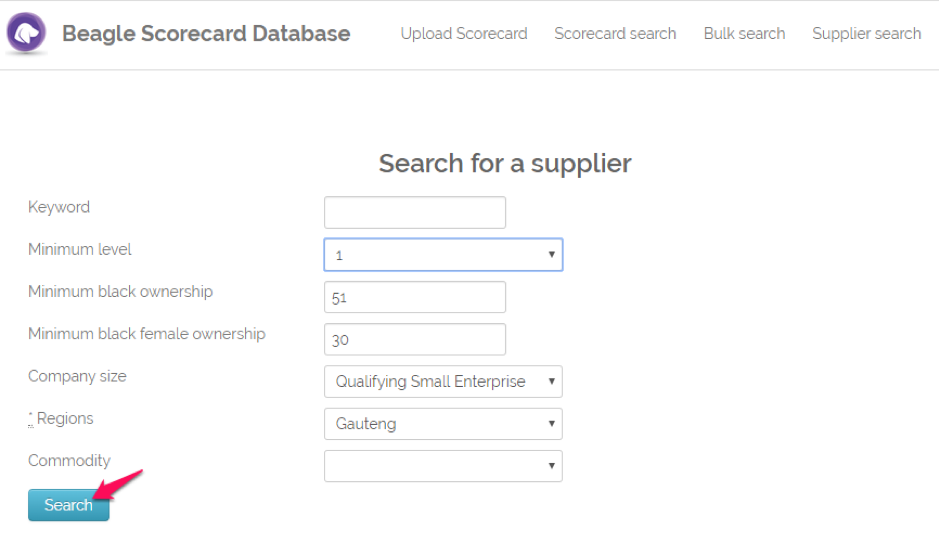Click the Regions dropdown arrow
Screen dimensions: 939x554
[552, 423]
